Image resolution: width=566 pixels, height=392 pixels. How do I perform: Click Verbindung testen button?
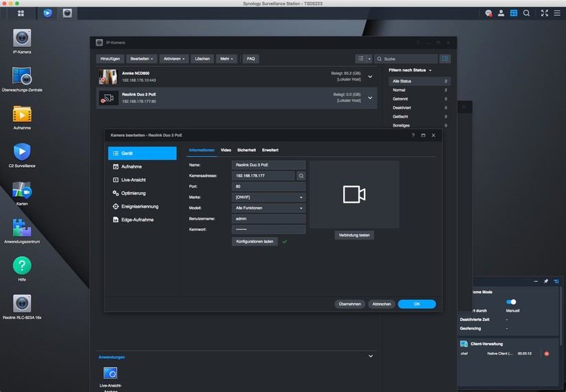pos(354,235)
